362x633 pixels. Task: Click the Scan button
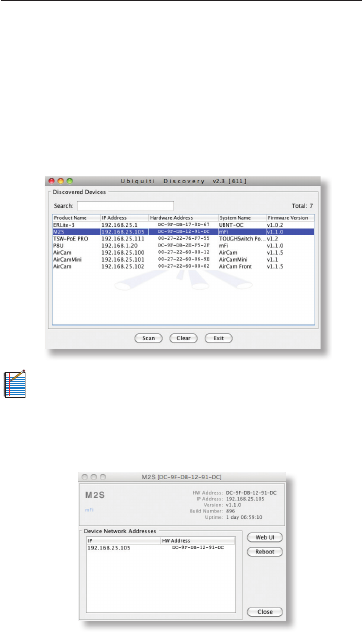pos(149,338)
